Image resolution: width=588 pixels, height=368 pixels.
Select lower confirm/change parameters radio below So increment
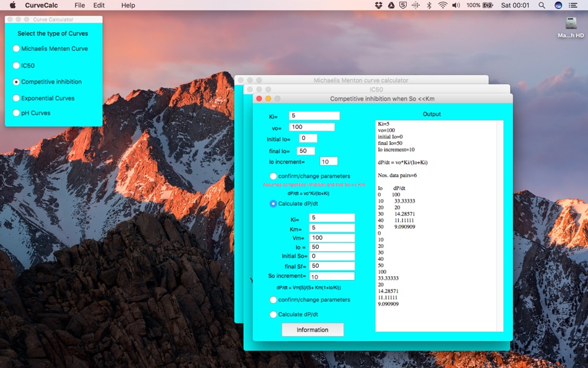click(x=273, y=300)
